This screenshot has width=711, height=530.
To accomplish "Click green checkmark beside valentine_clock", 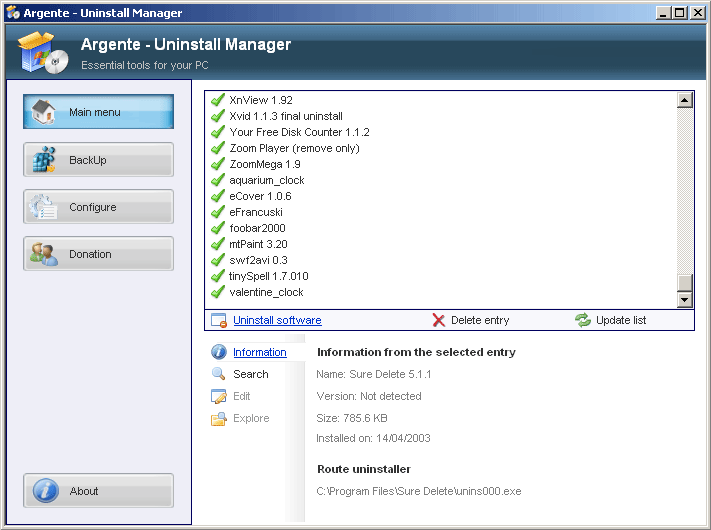I will 218,292.
